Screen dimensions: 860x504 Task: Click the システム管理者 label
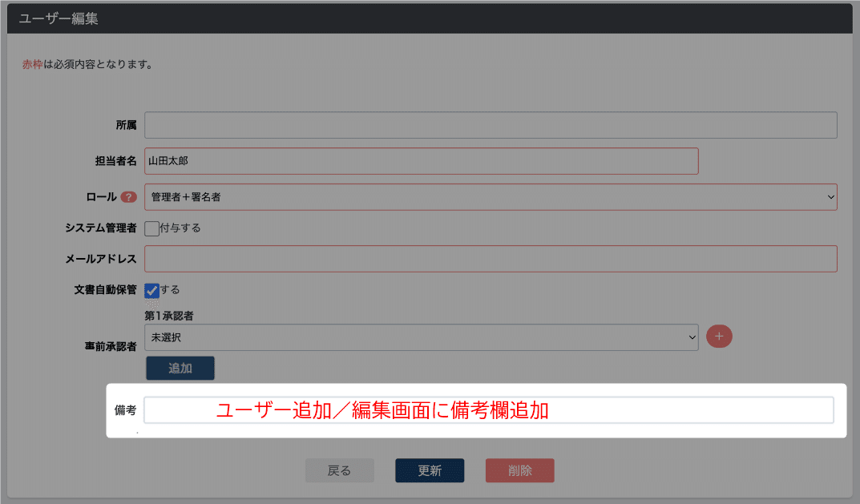(101, 228)
